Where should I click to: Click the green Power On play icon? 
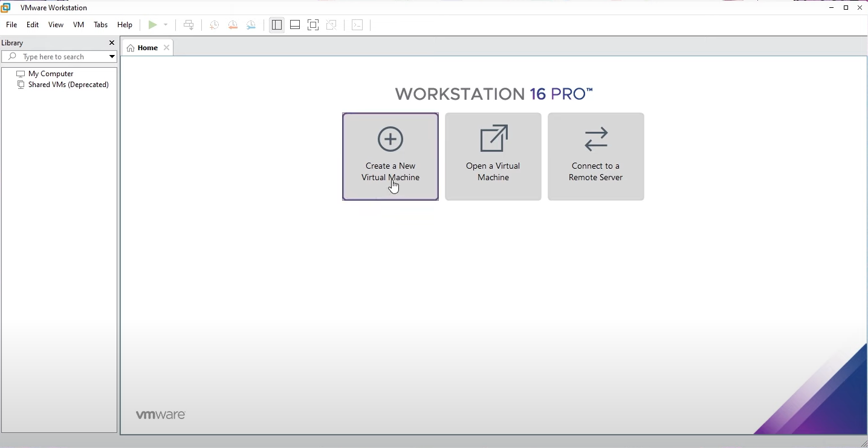[x=152, y=25]
